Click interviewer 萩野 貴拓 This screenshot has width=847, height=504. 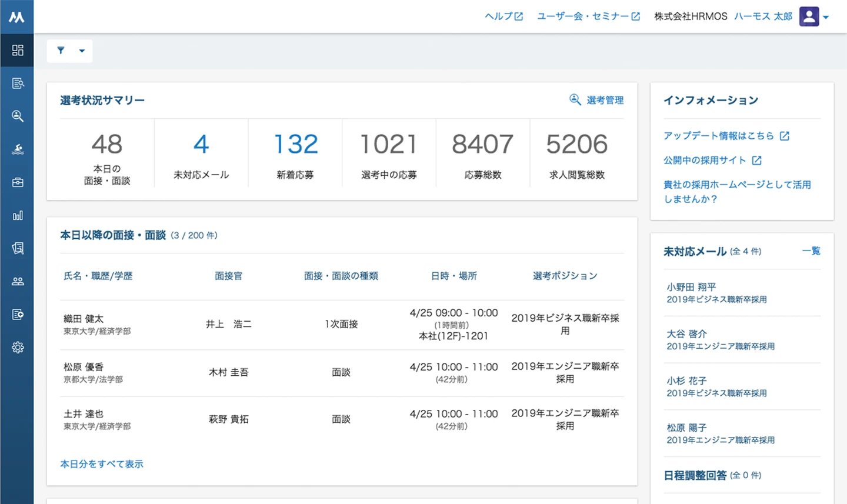228,419
